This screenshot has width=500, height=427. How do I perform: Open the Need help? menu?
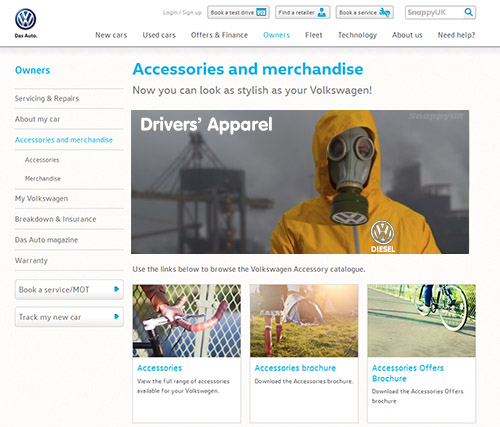456,35
